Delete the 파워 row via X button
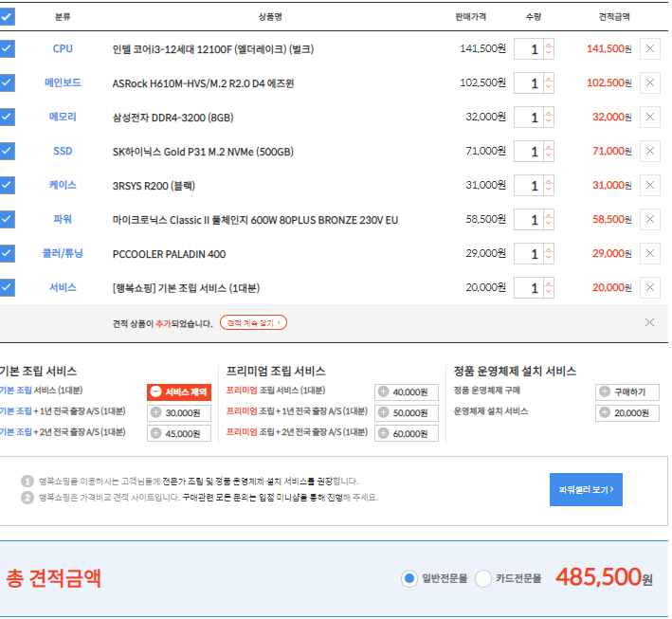Viewport: 672px width, 619px height. point(649,219)
